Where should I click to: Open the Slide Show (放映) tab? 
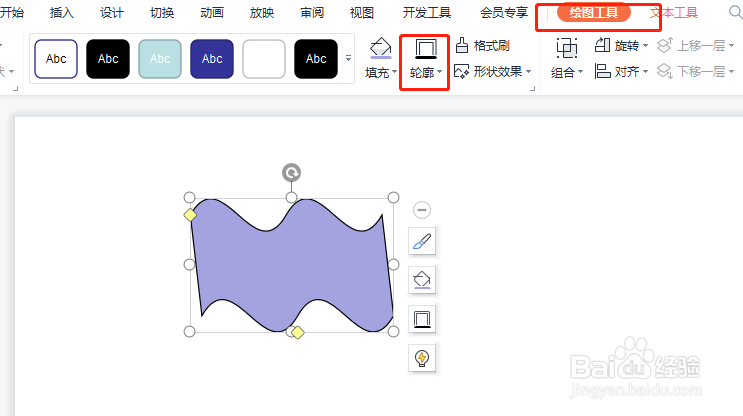[262, 12]
